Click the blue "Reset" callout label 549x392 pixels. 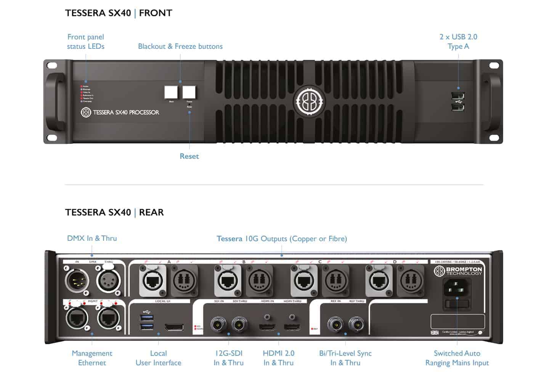click(x=189, y=156)
